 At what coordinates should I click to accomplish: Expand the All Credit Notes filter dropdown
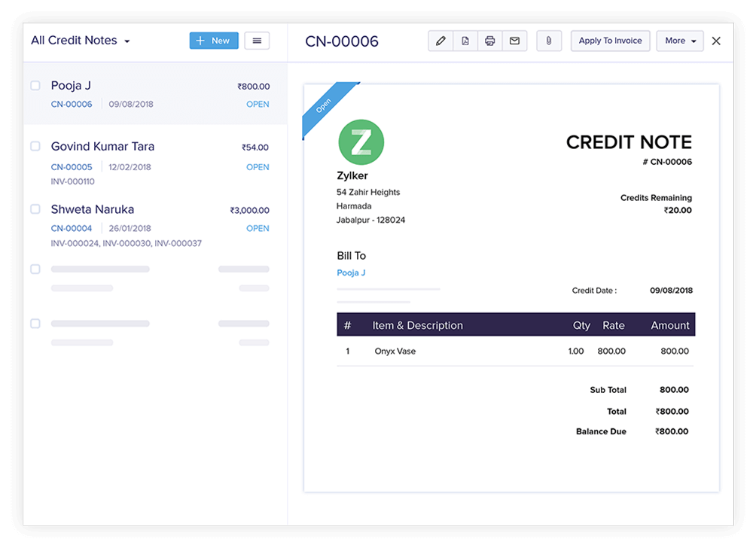[81, 41]
